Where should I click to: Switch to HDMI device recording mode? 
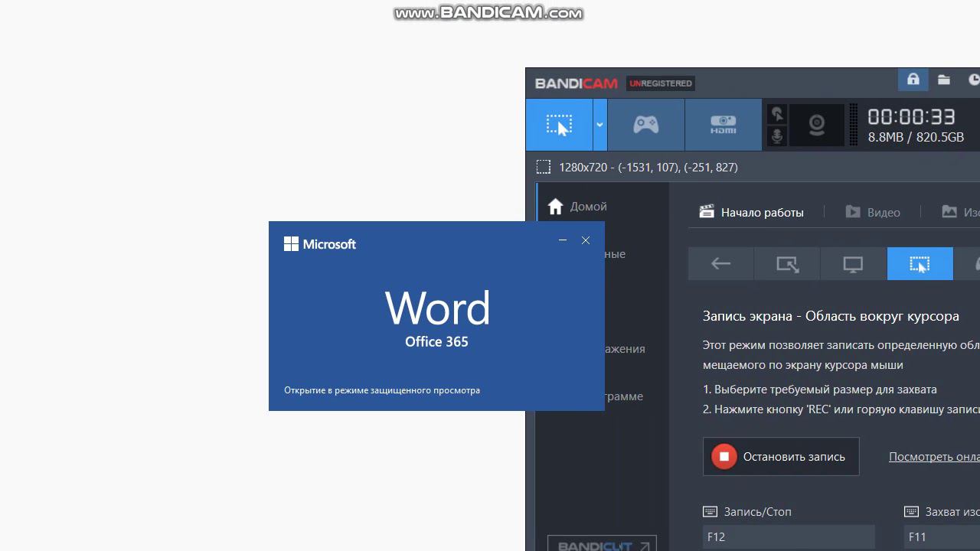723,125
